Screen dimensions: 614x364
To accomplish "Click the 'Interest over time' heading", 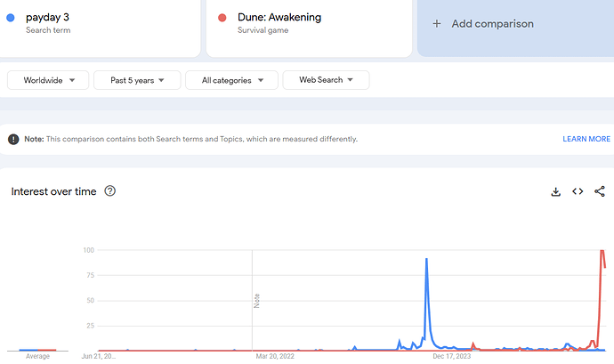I will coord(53,191).
